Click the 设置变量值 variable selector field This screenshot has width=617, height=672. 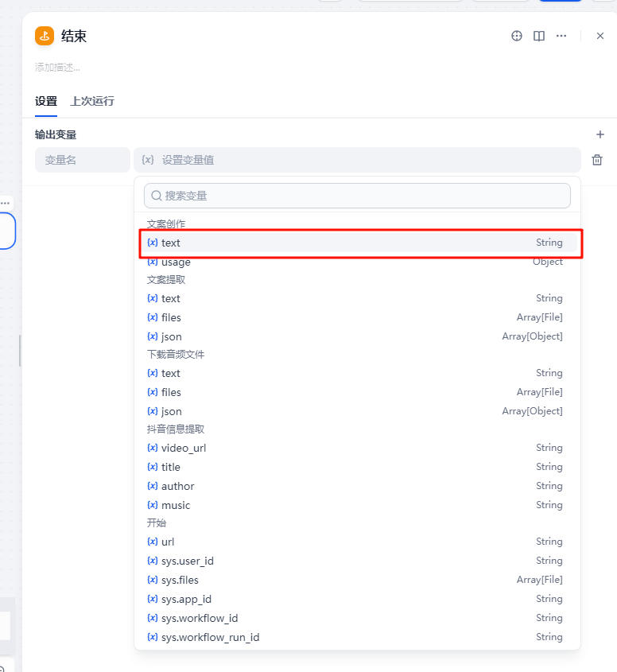click(x=357, y=160)
